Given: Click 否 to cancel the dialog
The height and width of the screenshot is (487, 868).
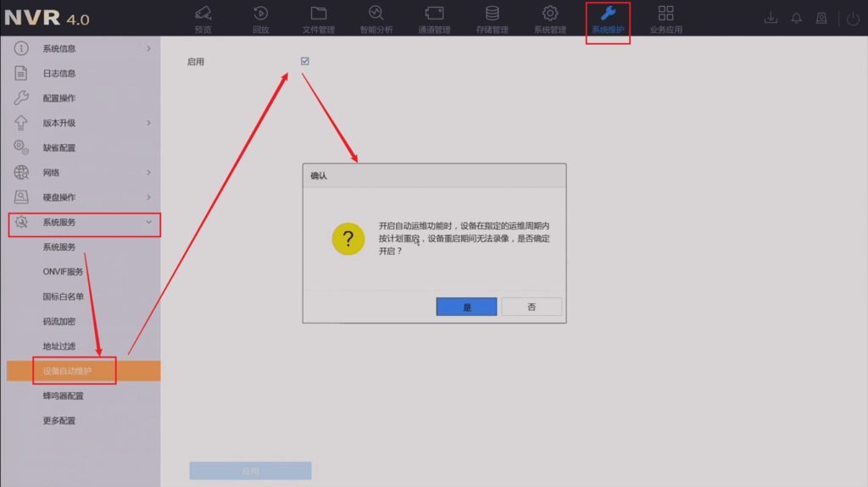Looking at the screenshot, I should pyautogui.click(x=531, y=307).
